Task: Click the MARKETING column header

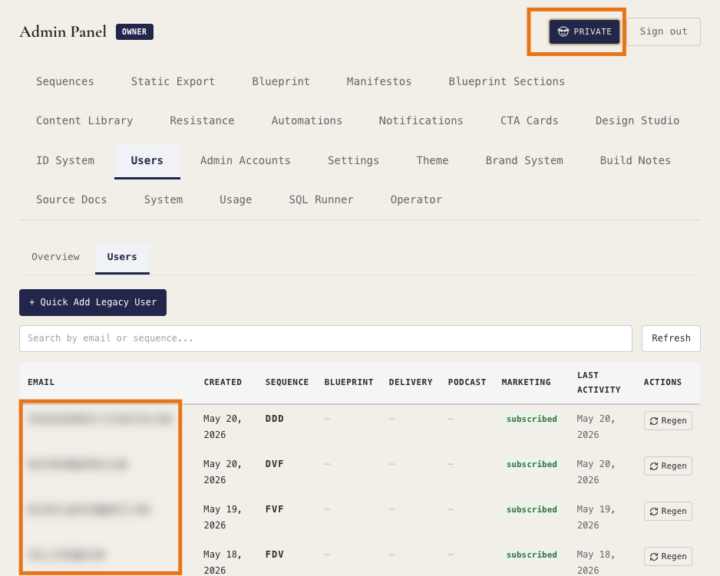Action: pos(526,382)
